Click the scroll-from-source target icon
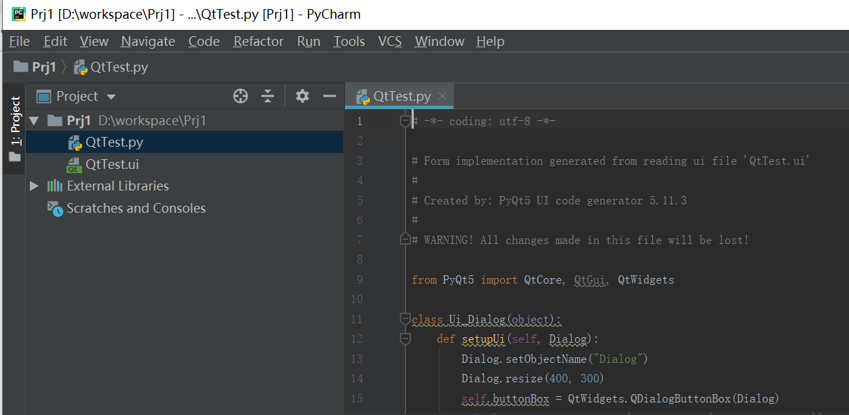This screenshot has width=849, height=415. [x=240, y=96]
